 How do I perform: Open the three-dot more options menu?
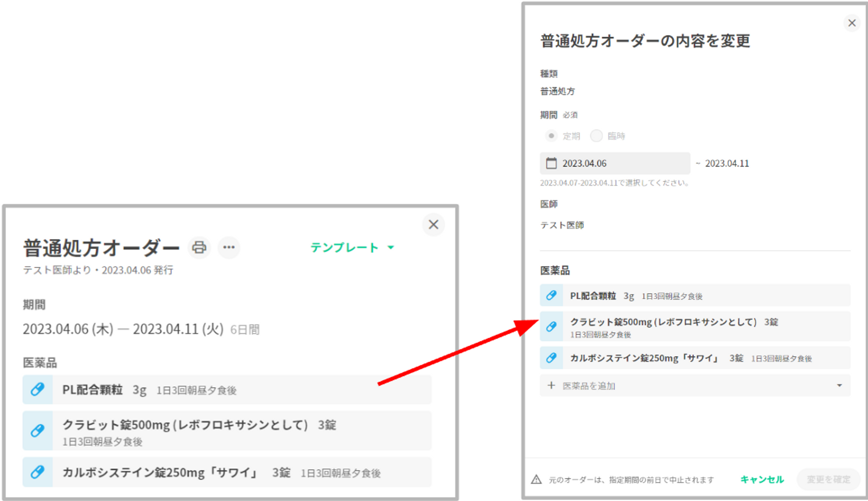(x=229, y=247)
